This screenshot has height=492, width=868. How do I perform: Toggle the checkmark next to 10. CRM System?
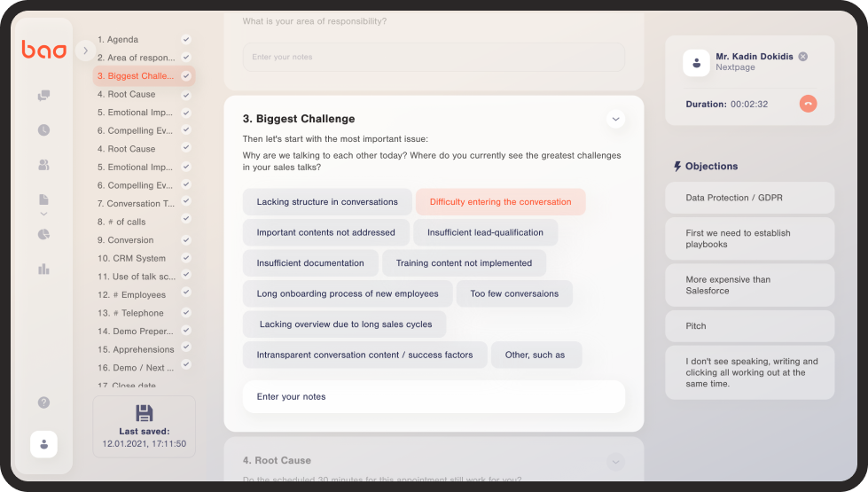click(186, 258)
